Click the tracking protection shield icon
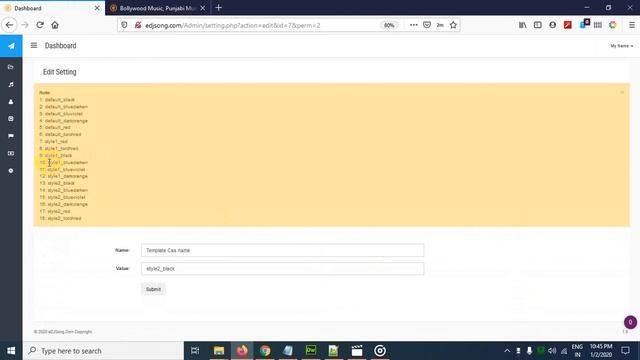The width and height of the screenshot is (640, 360). coord(124,25)
